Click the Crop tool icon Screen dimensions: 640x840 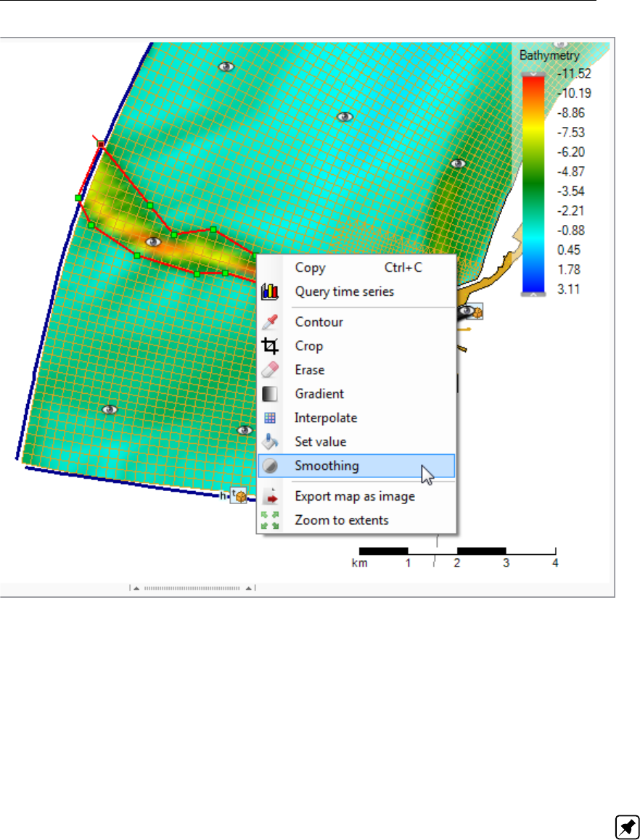[x=270, y=346]
